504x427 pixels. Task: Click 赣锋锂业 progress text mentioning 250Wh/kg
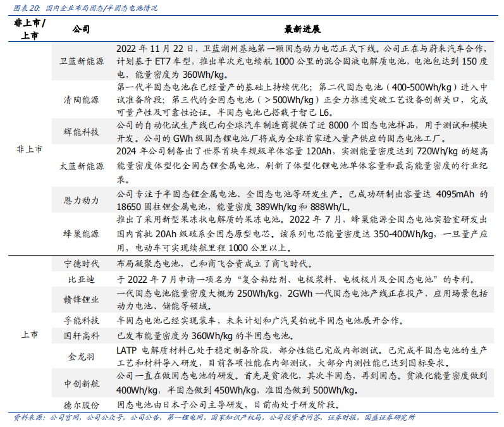click(x=302, y=299)
